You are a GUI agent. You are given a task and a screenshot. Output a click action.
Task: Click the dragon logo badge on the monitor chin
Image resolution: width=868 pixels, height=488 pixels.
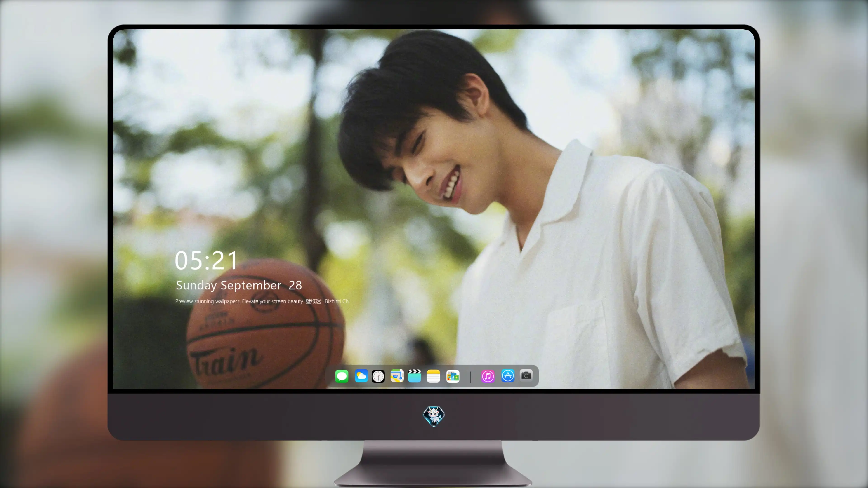click(434, 416)
